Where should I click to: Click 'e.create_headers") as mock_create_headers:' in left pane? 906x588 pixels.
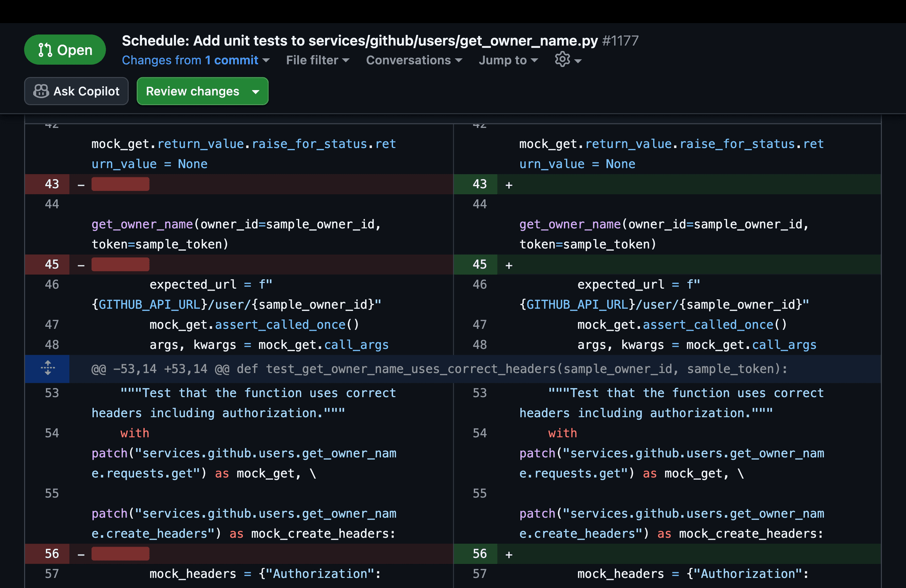[243, 533]
